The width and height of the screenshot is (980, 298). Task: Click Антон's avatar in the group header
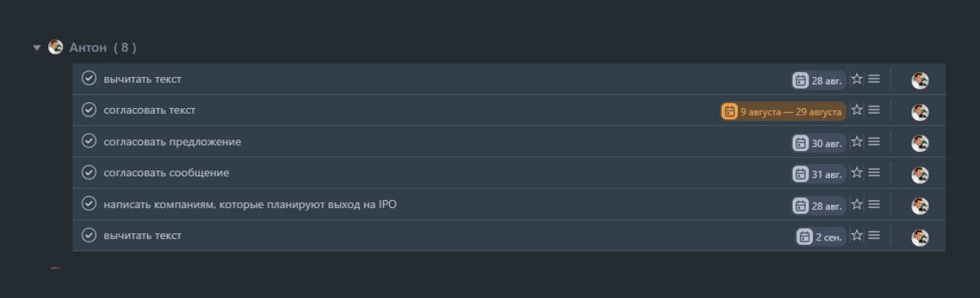pos(55,48)
